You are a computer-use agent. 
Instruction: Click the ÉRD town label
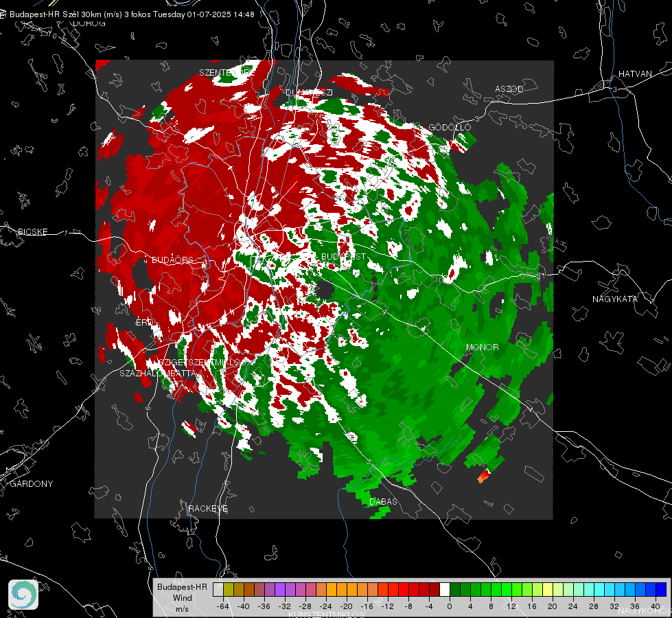click(x=143, y=323)
